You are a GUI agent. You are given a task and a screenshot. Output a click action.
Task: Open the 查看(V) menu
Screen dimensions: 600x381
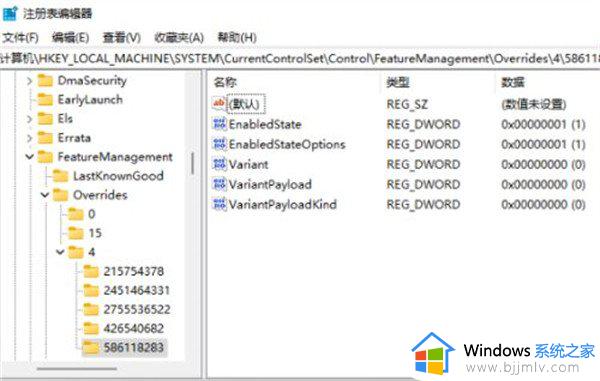tap(122, 37)
